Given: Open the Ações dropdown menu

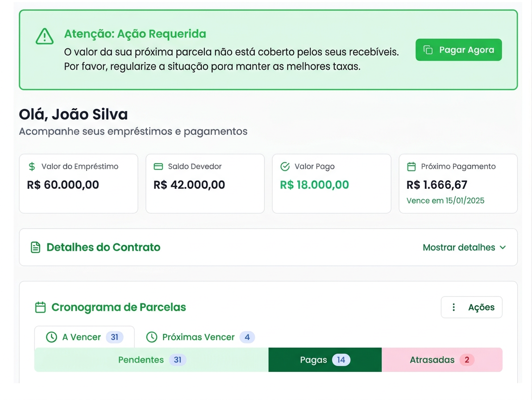Looking at the screenshot, I should coord(471,307).
